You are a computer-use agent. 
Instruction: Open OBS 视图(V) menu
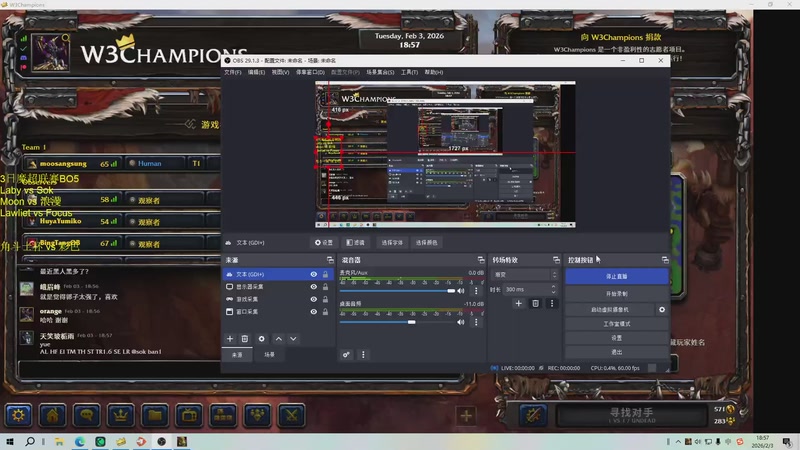280,72
